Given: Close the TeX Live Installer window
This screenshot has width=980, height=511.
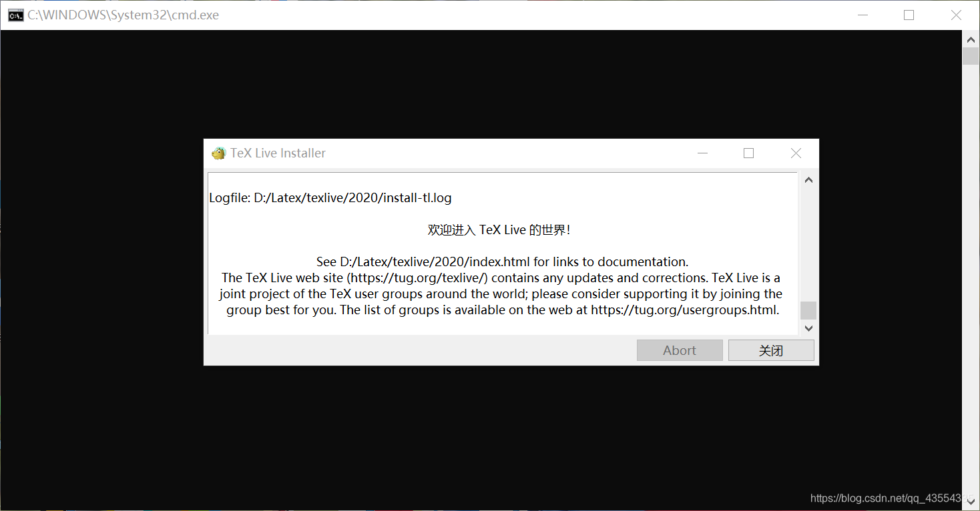Looking at the screenshot, I should (796, 153).
